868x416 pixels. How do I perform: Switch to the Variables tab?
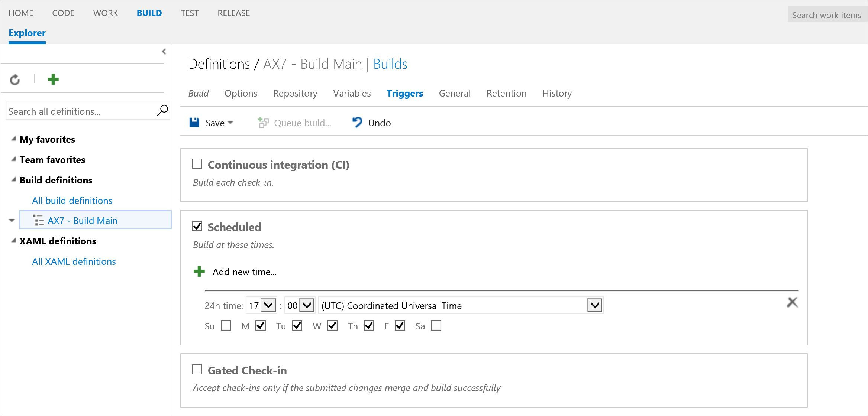[x=352, y=93]
